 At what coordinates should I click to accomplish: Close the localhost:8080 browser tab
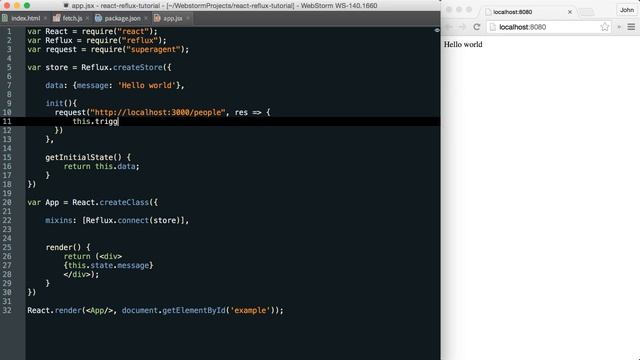pyautogui.click(x=570, y=12)
